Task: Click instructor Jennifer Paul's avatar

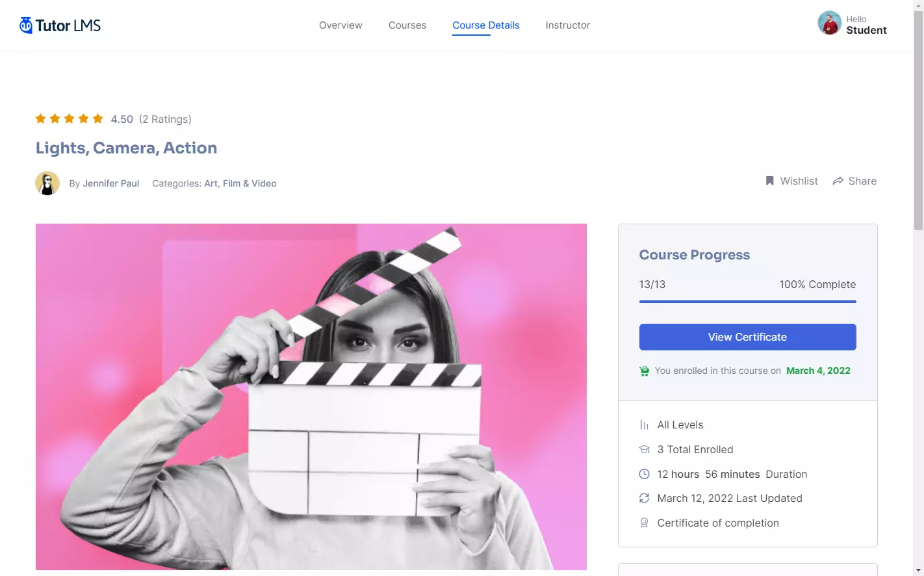Action: (x=47, y=183)
